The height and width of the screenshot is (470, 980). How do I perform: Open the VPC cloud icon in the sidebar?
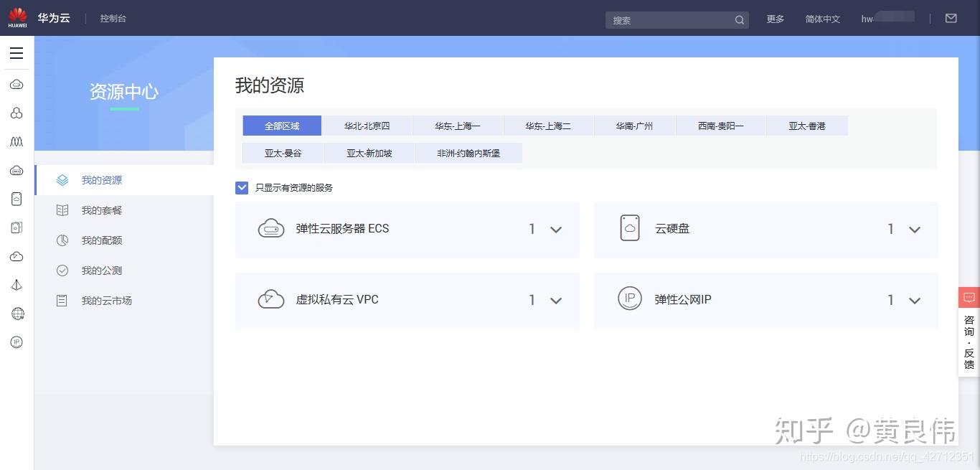point(17,256)
